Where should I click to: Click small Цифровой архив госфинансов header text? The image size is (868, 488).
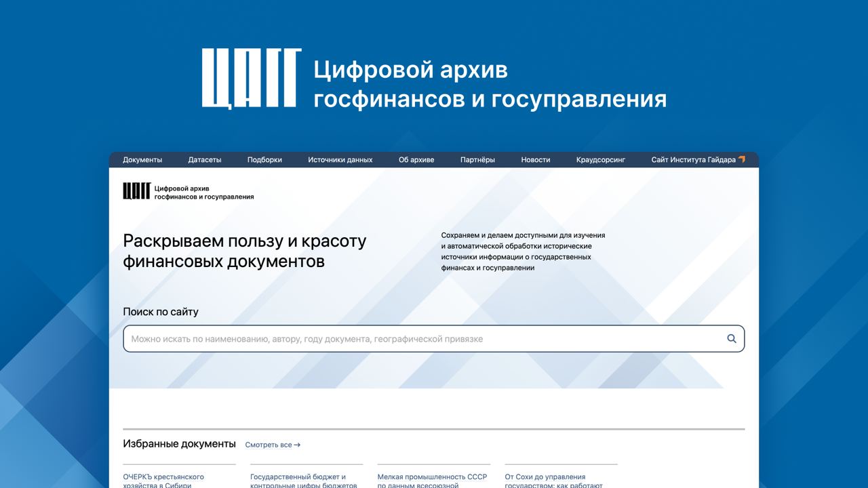pyautogui.click(x=204, y=192)
